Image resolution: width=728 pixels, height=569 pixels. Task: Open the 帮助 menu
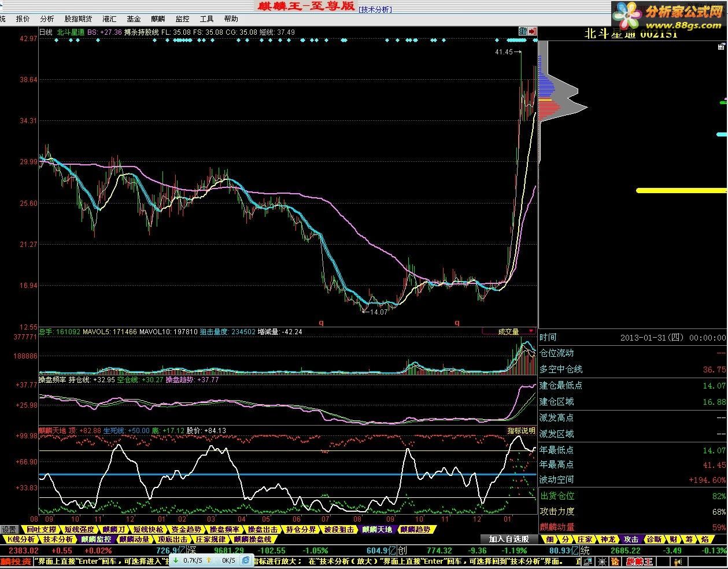231,19
